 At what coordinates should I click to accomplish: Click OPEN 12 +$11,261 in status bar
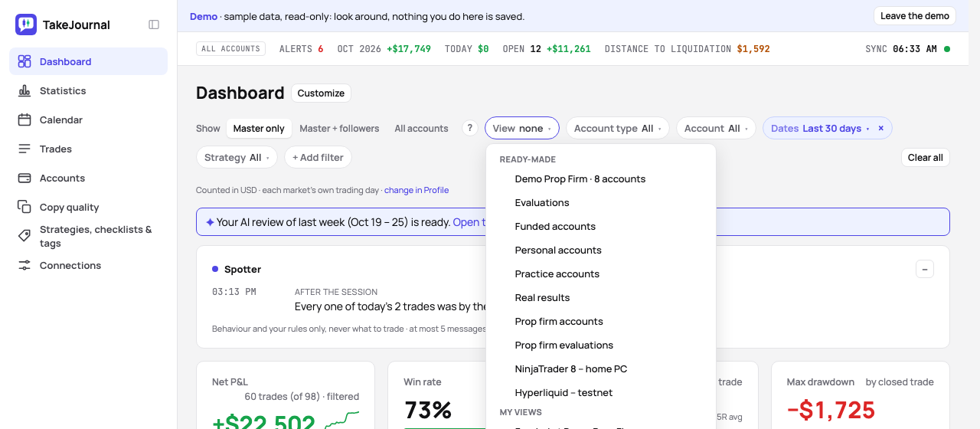(x=547, y=49)
